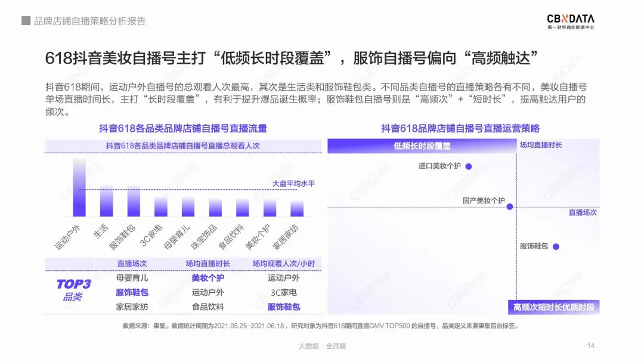Click page number 14
This screenshot has width=644, height=362.
point(590,345)
